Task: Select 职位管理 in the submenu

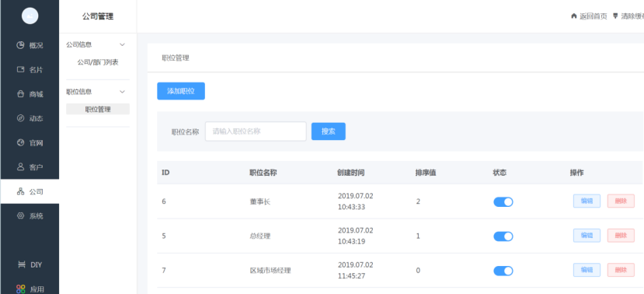Action: click(x=98, y=109)
